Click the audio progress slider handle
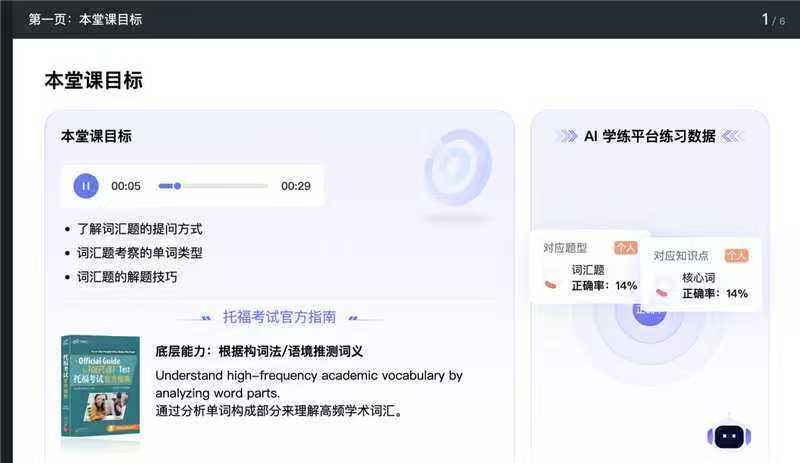The height and width of the screenshot is (463, 800). click(x=177, y=185)
